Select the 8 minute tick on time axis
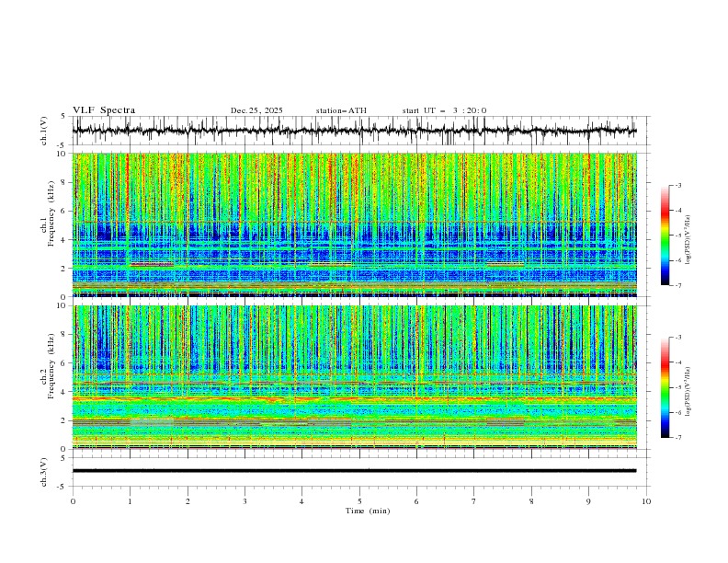728x563 pixels. pyautogui.click(x=531, y=500)
